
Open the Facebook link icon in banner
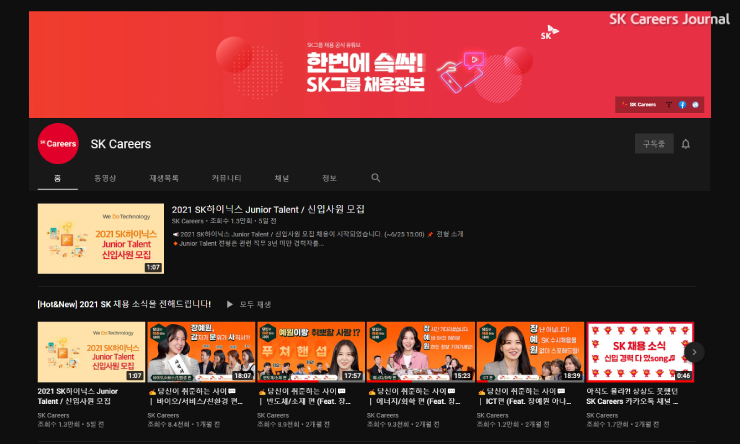682,105
